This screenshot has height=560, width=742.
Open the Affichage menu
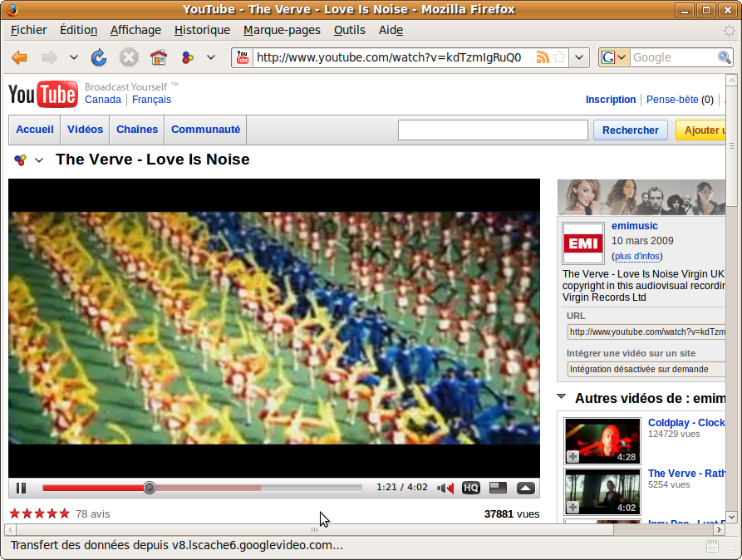135,30
